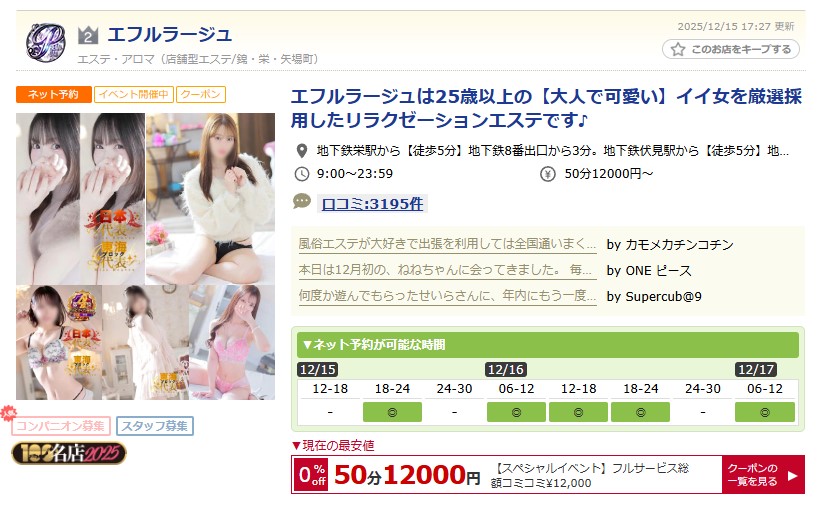The image size is (820, 514).
Task: Open the コンパニオン募集 recruitment button
Action: [61, 426]
